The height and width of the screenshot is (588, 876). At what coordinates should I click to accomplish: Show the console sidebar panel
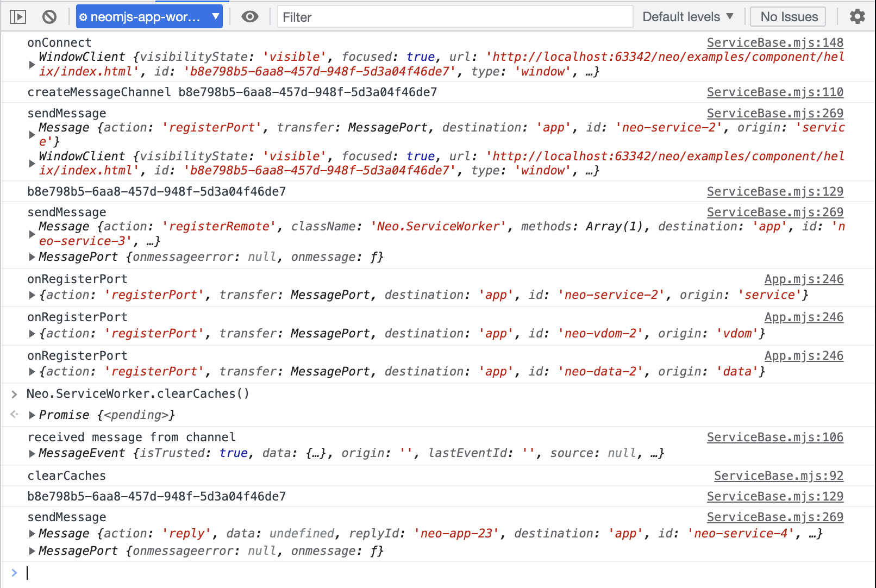[x=18, y=17]
